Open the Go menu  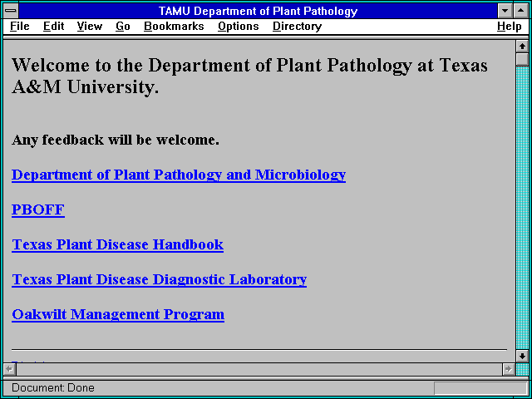pyautogui.click(x=123, y=27)
